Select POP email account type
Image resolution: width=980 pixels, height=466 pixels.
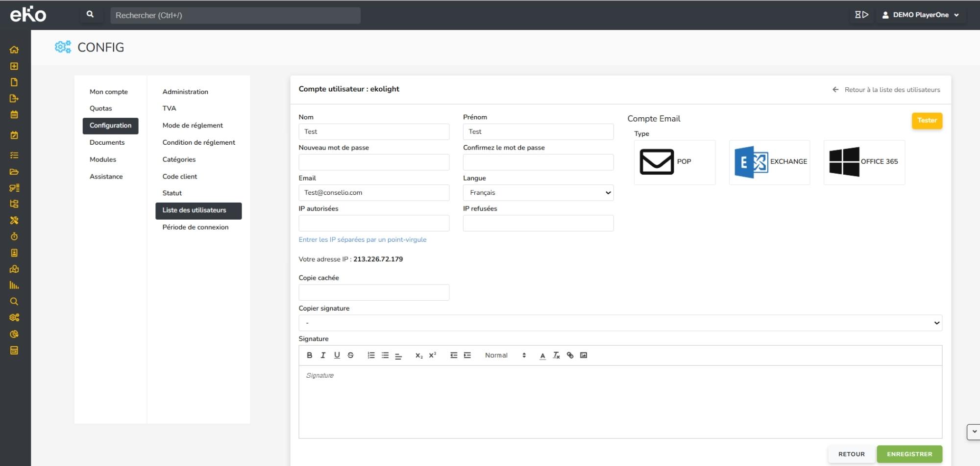(674, 162)
